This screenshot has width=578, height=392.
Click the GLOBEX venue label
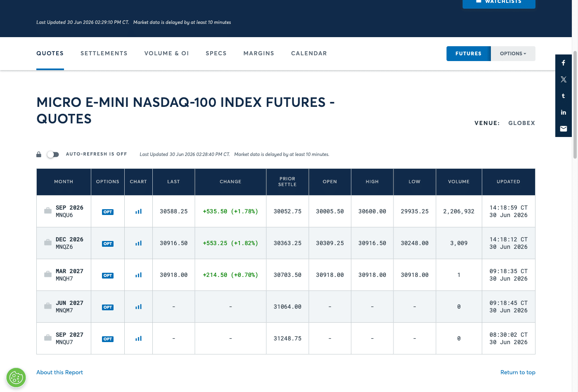point(521,123)
